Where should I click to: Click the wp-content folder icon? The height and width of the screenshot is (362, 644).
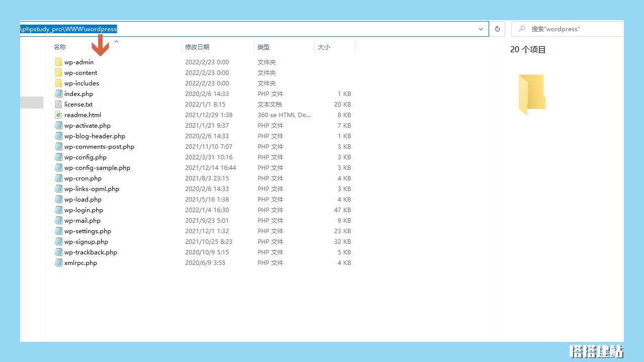[x=58, y=73]
